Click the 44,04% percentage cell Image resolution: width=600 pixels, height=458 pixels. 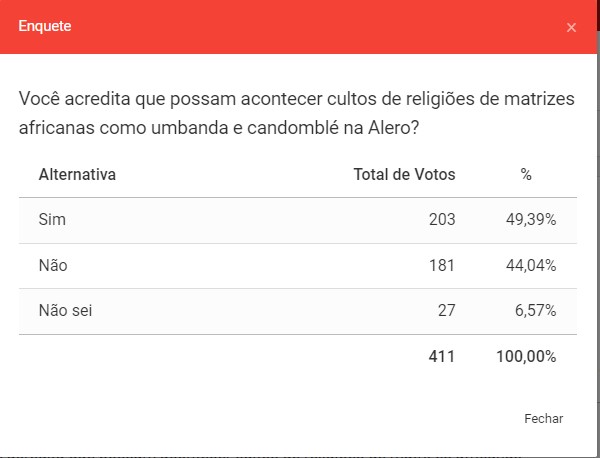(x=531, y=265)
